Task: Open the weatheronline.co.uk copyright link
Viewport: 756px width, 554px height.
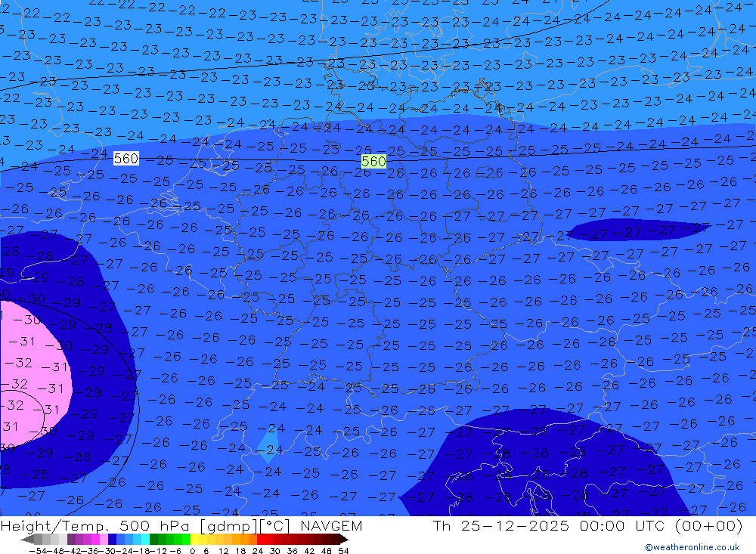Action: [x=692, y=547]
